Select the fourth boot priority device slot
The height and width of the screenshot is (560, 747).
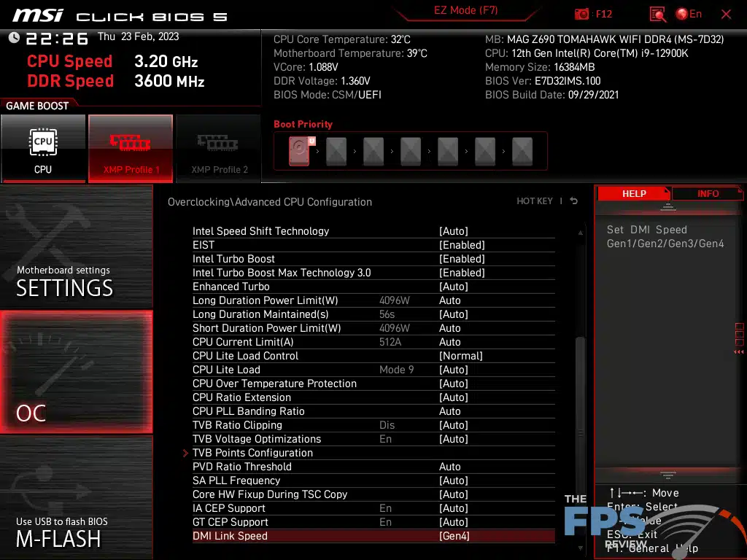click(x=411, y=151)
